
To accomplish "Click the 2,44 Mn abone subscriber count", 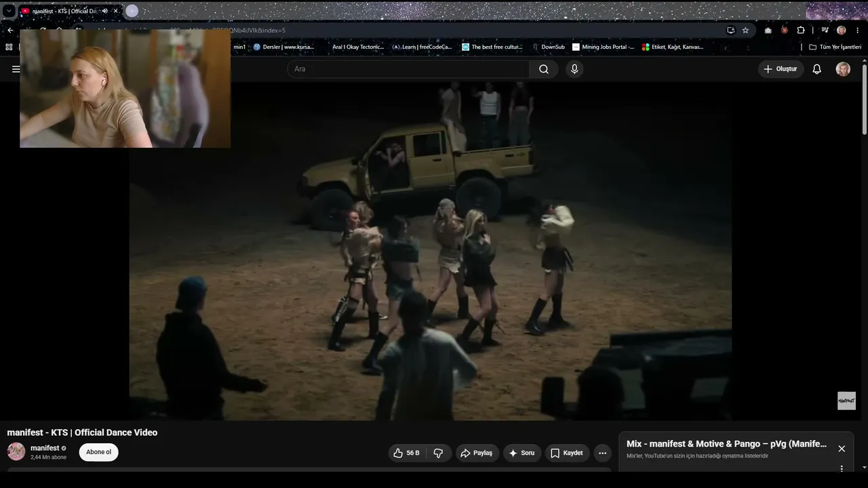I will click(x=48, y=457).
